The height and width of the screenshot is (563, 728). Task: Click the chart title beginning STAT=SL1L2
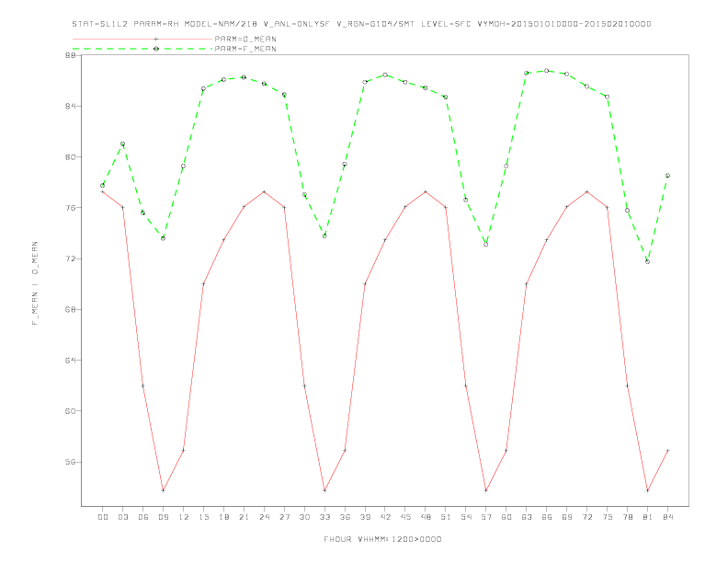click(x=361, y=24)
